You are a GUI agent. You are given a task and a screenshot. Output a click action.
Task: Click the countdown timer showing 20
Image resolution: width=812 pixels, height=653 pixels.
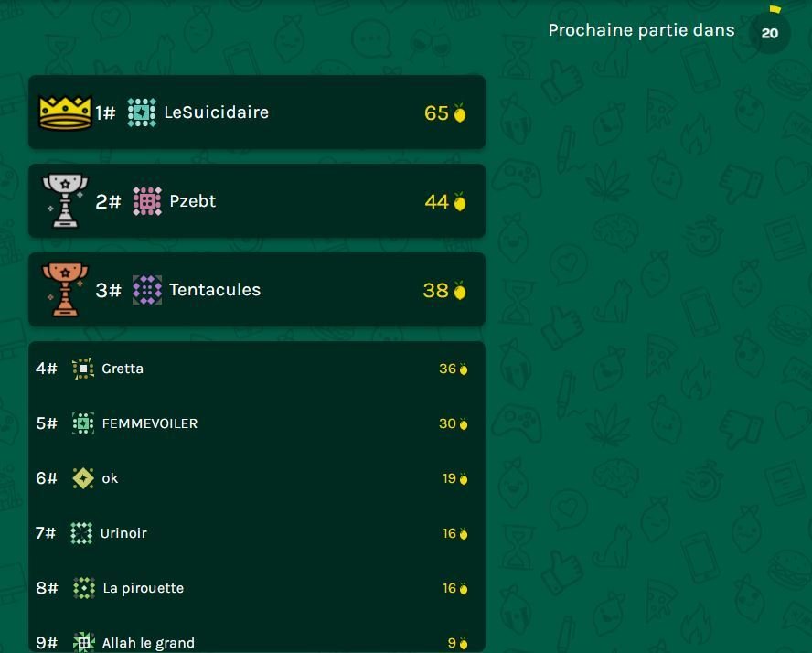770,33
